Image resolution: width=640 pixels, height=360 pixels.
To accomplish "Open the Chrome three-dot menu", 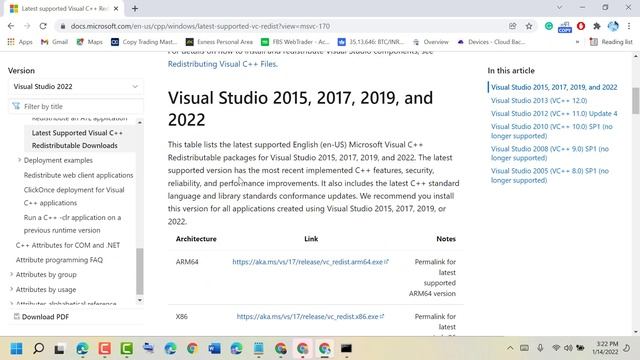I will pos(629,26).
